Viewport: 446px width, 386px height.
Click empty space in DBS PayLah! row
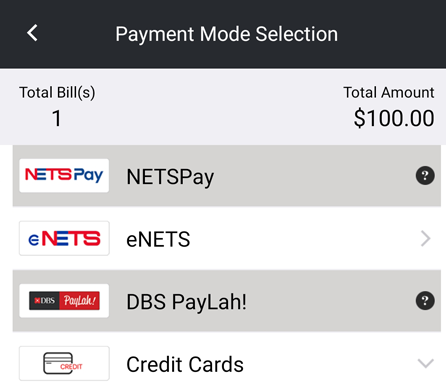[x=330, y=301]
